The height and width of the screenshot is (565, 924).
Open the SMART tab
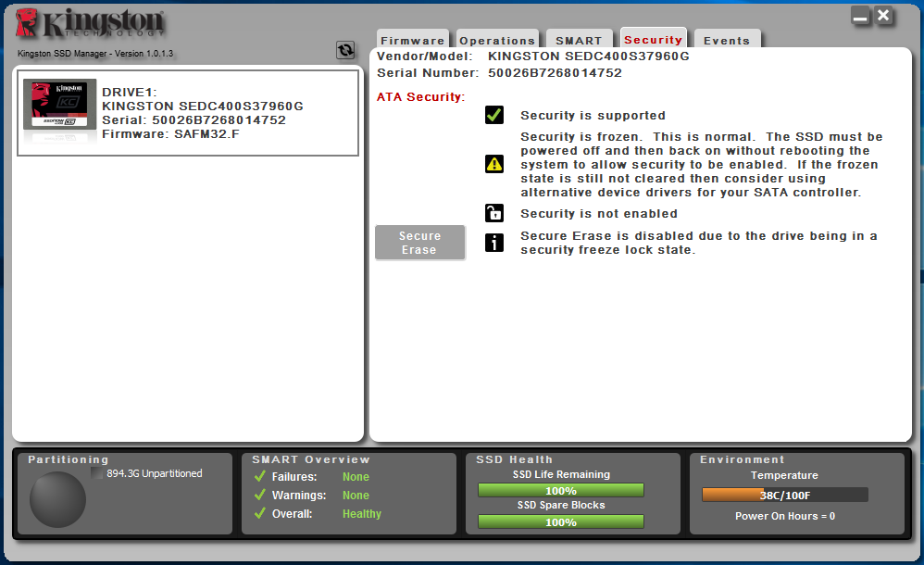[x=579, y=40]
